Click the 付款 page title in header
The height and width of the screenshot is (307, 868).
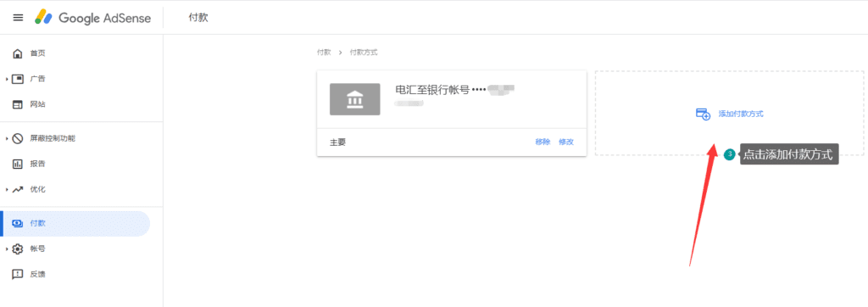point(198,18)
